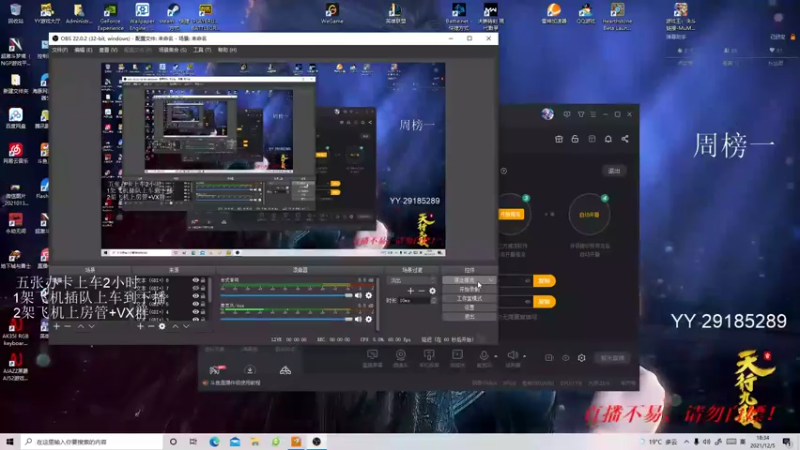Open source properties gear in sources panel

point(162,326)
